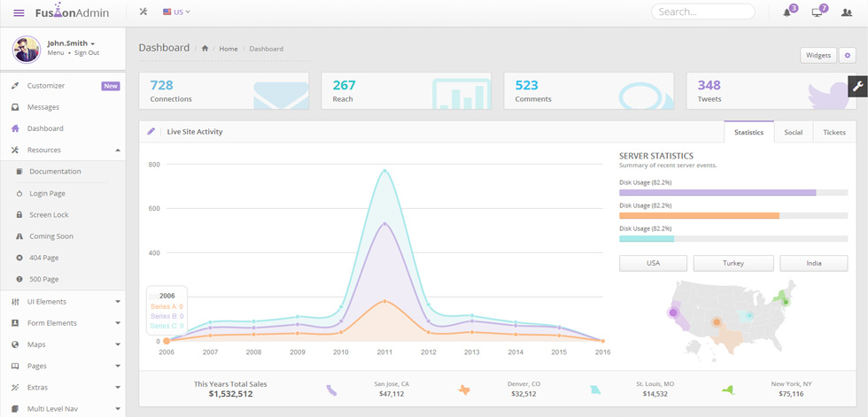The image size is (868, 417).
Task: Switch to the Social tab
Action: 794,132
